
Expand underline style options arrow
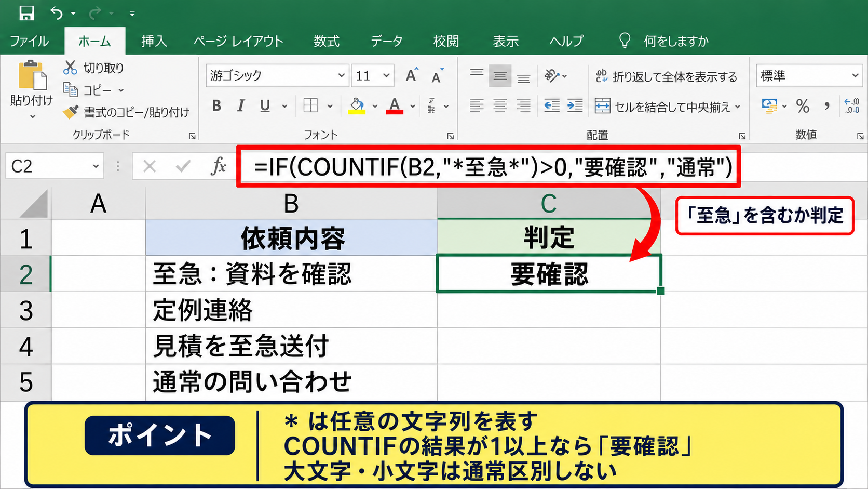coord(284,107)
